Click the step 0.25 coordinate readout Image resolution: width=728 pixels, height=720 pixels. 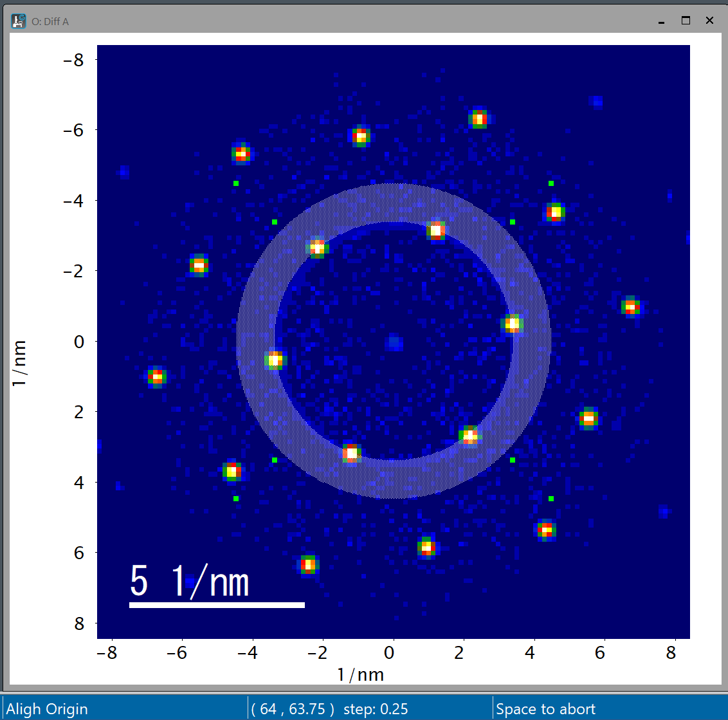pyautogui.click(x=330, y=708)
